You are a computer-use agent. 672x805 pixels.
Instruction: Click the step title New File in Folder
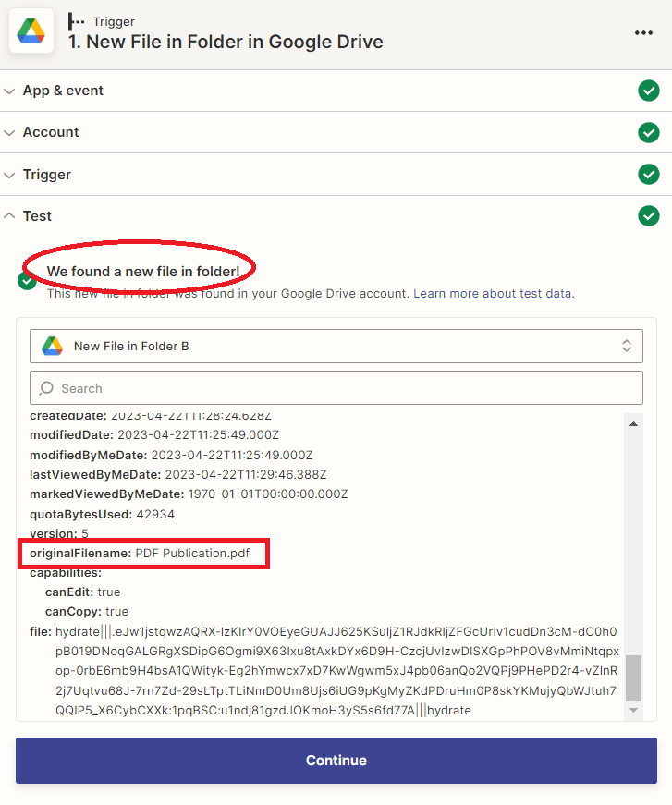[226, 42]
